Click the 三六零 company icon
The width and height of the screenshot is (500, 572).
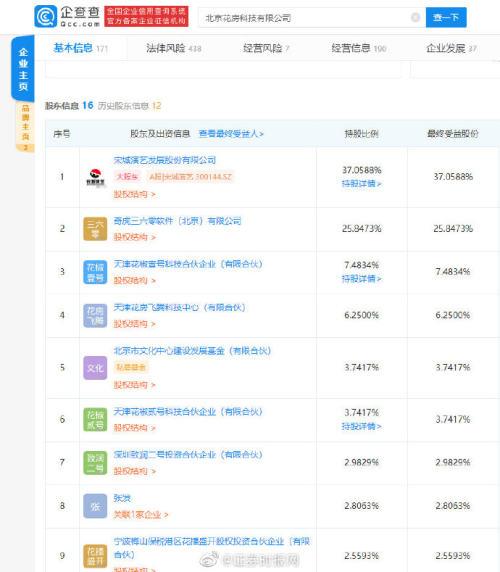(95, 229)
